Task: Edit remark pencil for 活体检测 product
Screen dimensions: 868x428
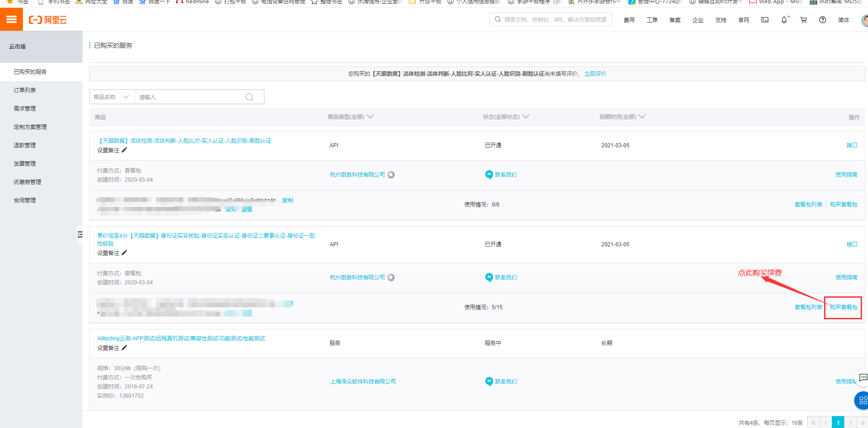Action: (x=124, y=150)
